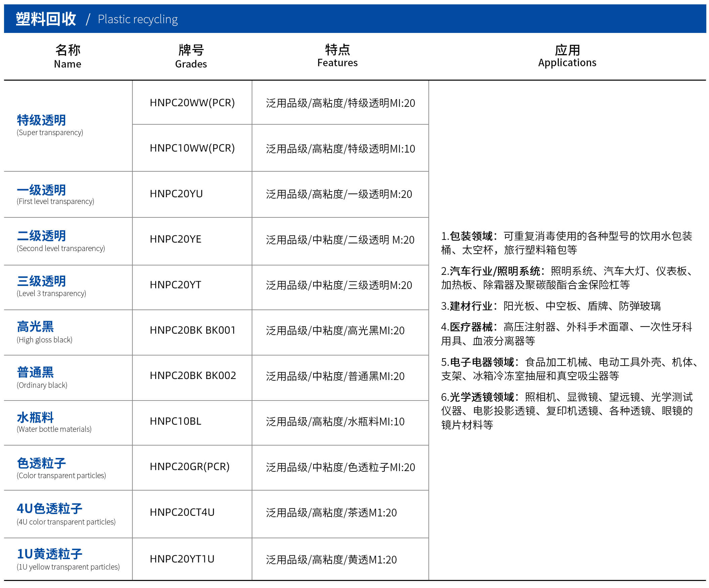Viewport: 709px width, 588px height.
Task: Click the 水瓶料 Water bottle materials label
Action: coord(35,418)
